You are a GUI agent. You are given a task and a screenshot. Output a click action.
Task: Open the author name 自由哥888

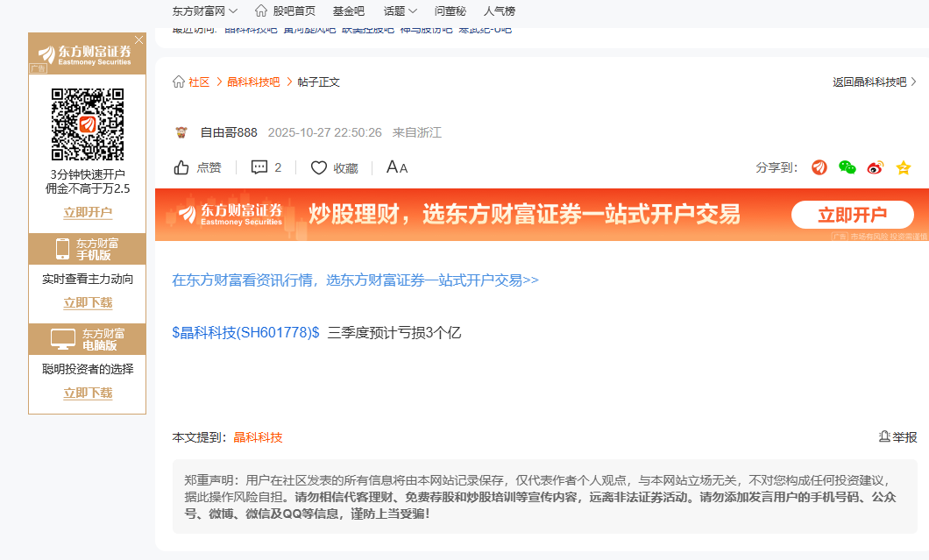pos(229,132)
